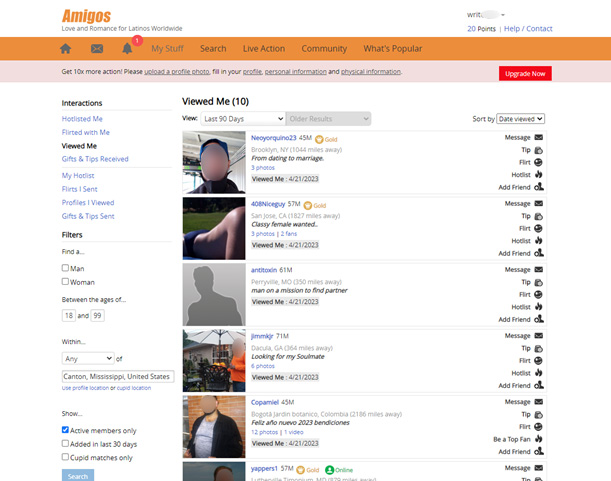Click Message envelope icon for Neoyorquino23
The width and height of the screenshot is (611, 481).
click(539, 137)
